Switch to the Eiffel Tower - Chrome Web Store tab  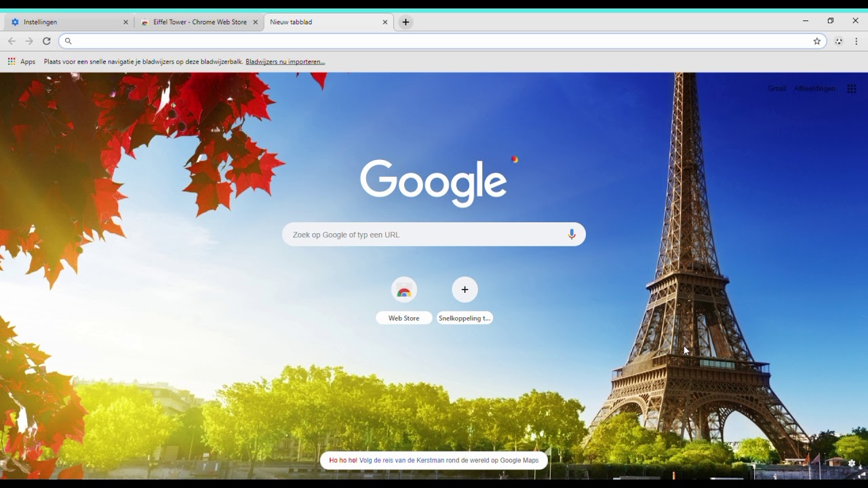[x=199, y=22]
